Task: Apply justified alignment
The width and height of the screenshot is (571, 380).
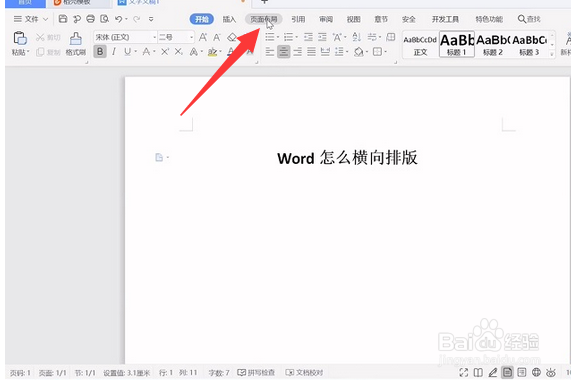Action: tap(311, 52)
